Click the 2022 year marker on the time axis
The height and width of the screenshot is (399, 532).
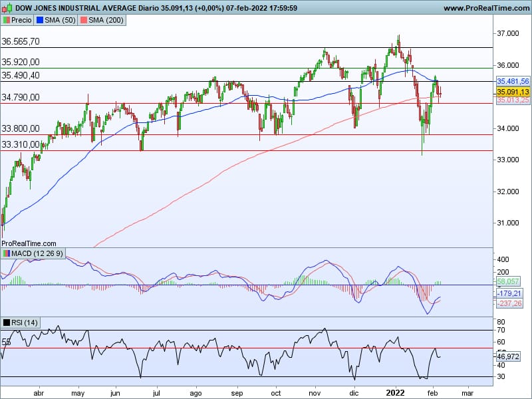tap(396, 393)
